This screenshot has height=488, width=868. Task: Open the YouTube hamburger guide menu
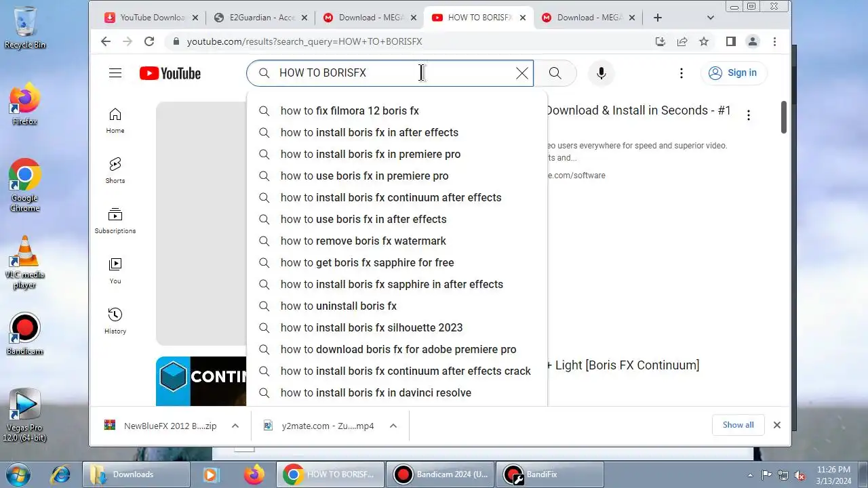(115, 73)
